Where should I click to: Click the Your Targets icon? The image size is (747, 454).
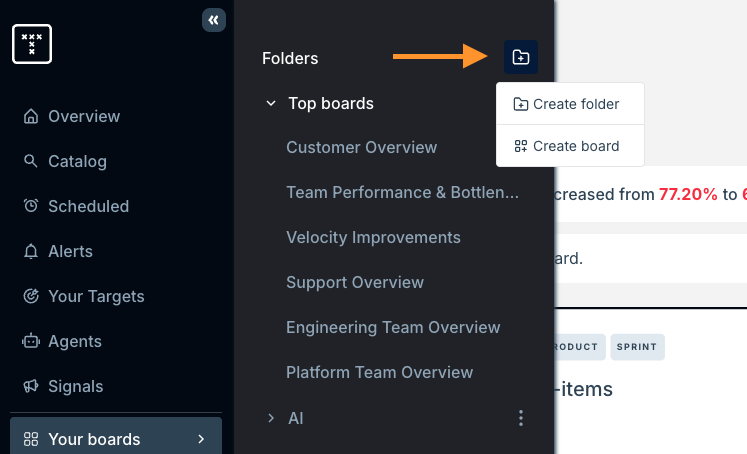tap(31, 296)
